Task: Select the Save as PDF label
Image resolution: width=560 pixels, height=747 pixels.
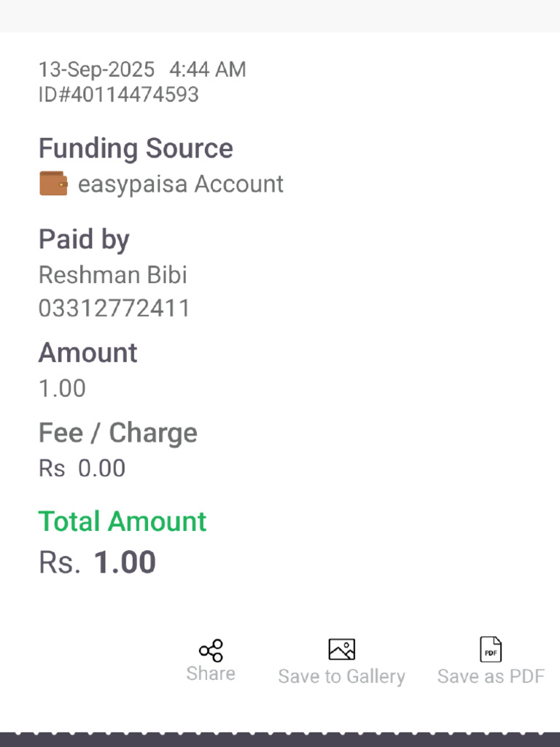Action: [x=491, y=676]
